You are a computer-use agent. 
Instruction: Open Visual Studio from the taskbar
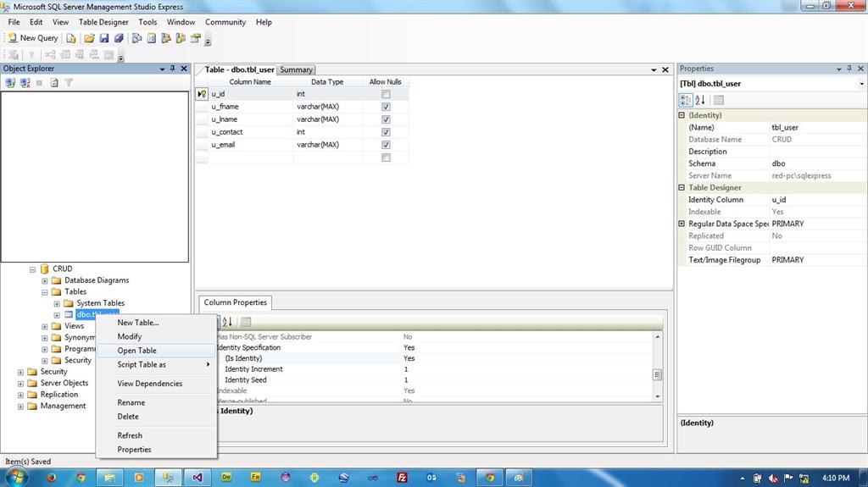point(197,477)
